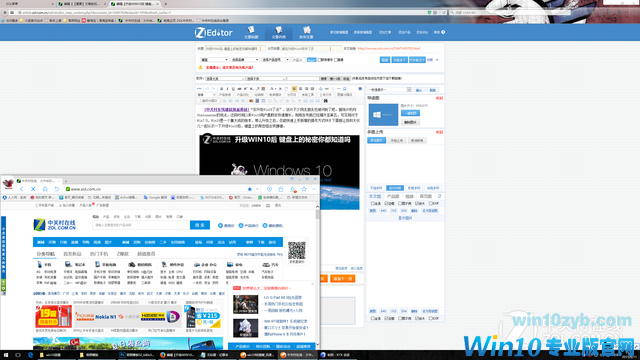Switch to the first ZEditor step tab
Screen dimensions: 640x360
(x=251, y=32)
